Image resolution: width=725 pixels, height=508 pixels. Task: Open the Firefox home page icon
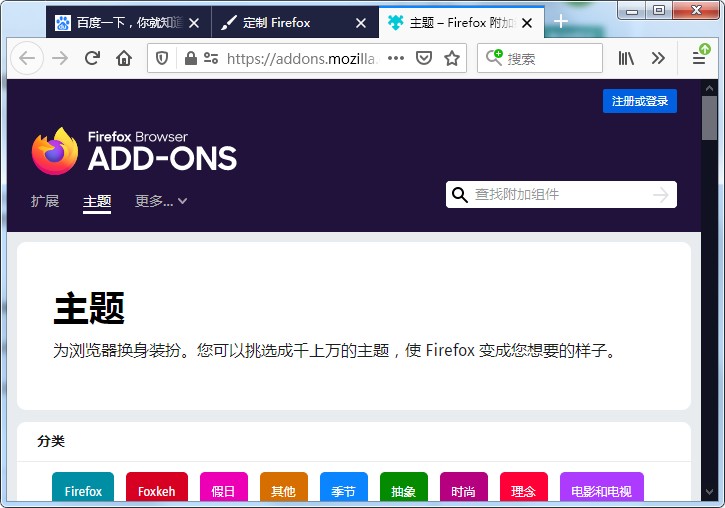124,58
